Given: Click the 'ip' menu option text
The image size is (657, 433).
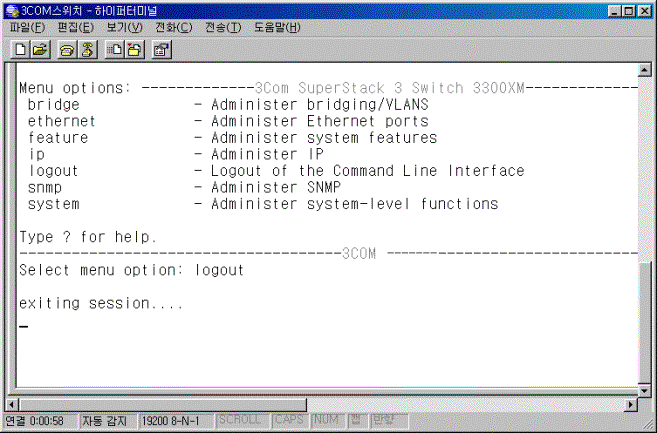Looking at the screenshot, I should tap(36, 154).
